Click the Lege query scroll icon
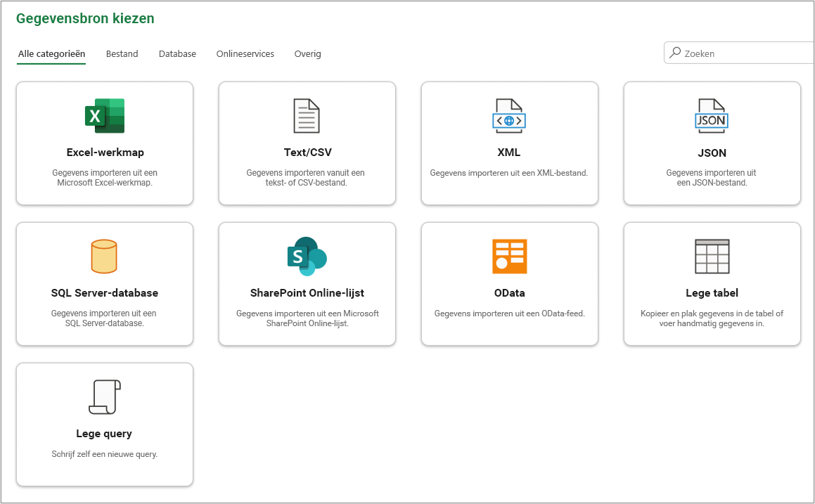This screenshot has width=815, height=504. 105,397
